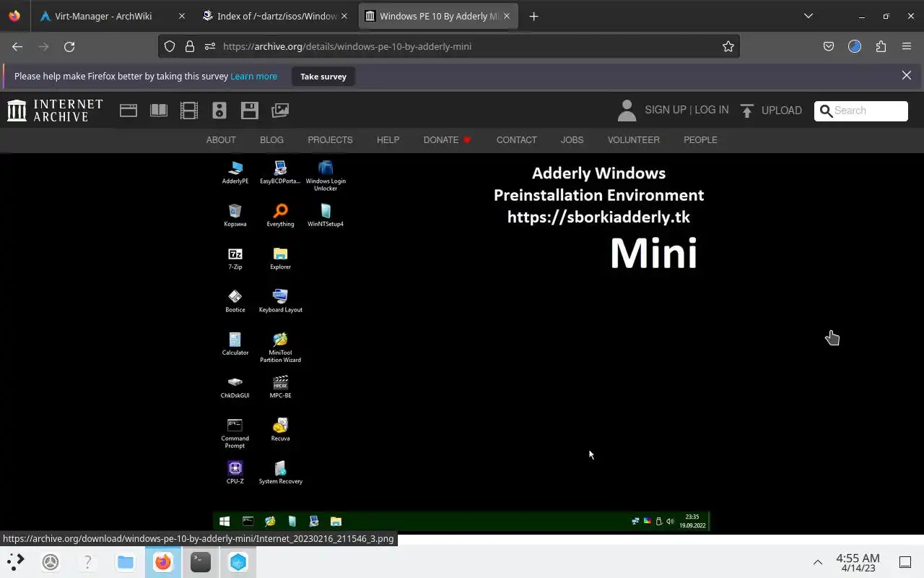
Task: Open the PROJECTS menu item
Action: coord(330,139)
